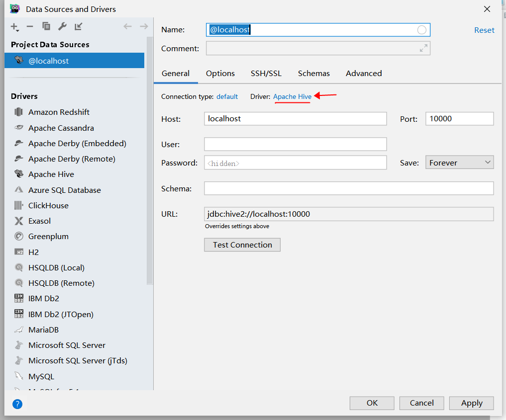
Task: Switch to the Options tab
Action: pyautogui.click(x=220, y=74)
